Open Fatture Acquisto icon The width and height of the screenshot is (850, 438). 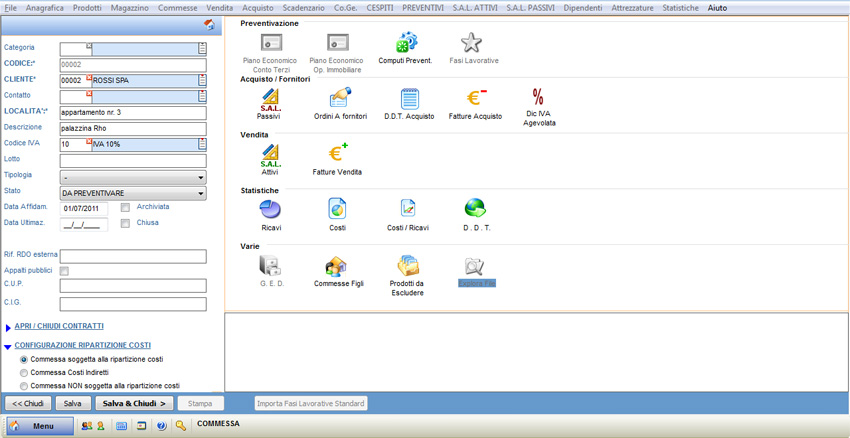(475, 99)
